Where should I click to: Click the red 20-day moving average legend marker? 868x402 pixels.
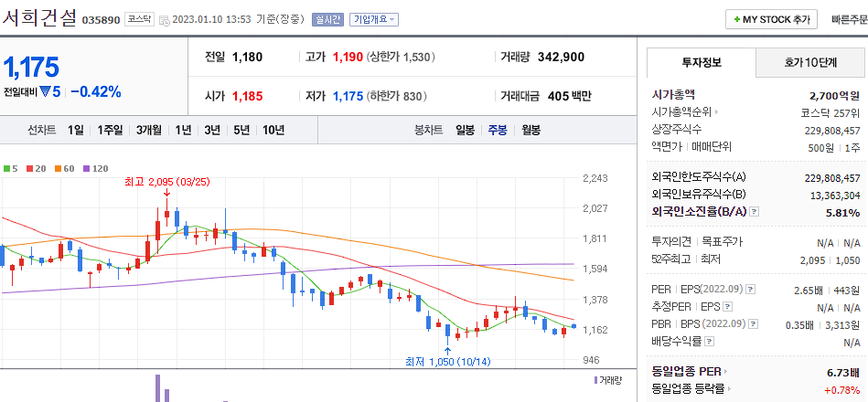pos(29,169)
